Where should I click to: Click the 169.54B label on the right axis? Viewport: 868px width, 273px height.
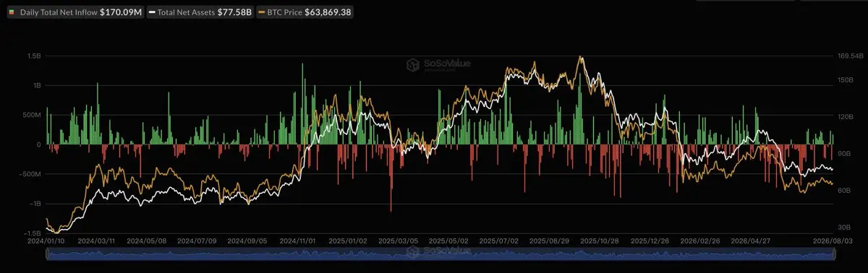click(x=850, y=56)
